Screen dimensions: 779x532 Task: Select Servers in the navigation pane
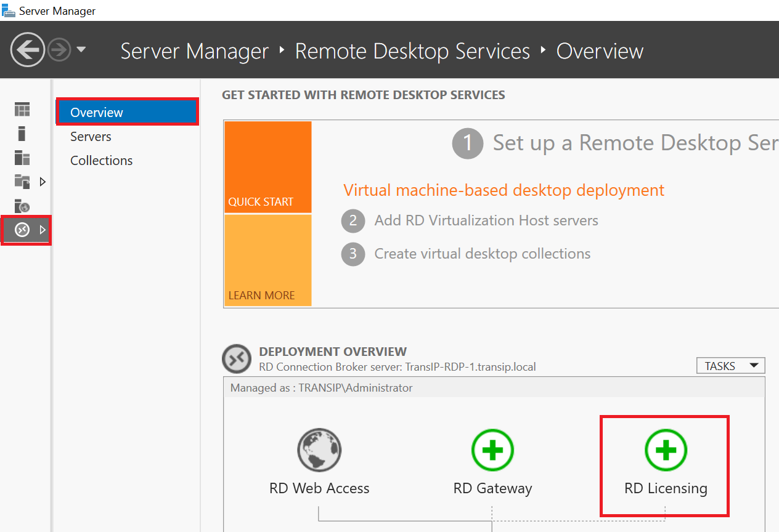click(91, 136)
